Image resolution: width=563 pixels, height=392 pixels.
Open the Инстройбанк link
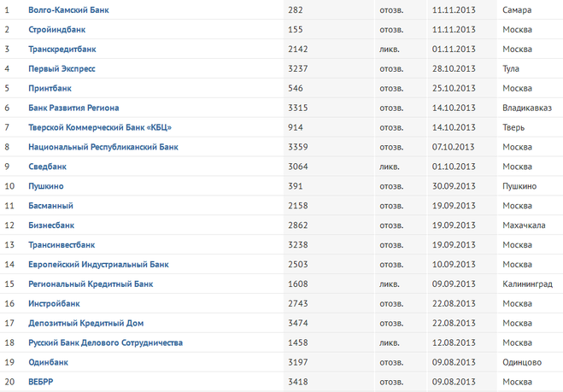54,304
